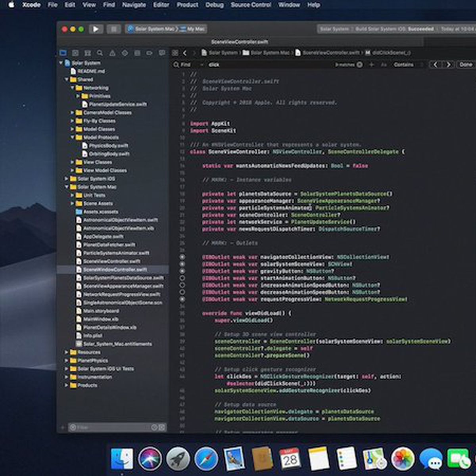Viewport: 476px width, 476px height.
Task: Open the Issue navigator warning icon
Action: 112,53
